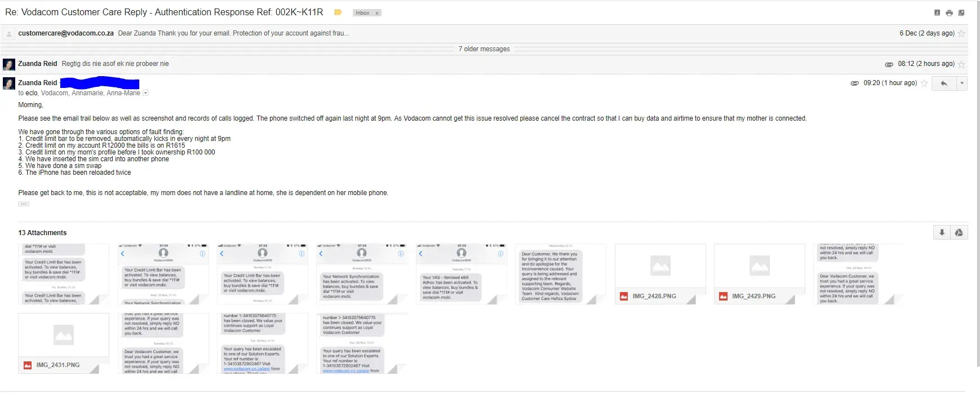Click the '08:12 (2 hours ago)' timestamp
Image resolution: width=980 pixels, height=393 pixels.
pyautogui.click(x=926, y=64)
